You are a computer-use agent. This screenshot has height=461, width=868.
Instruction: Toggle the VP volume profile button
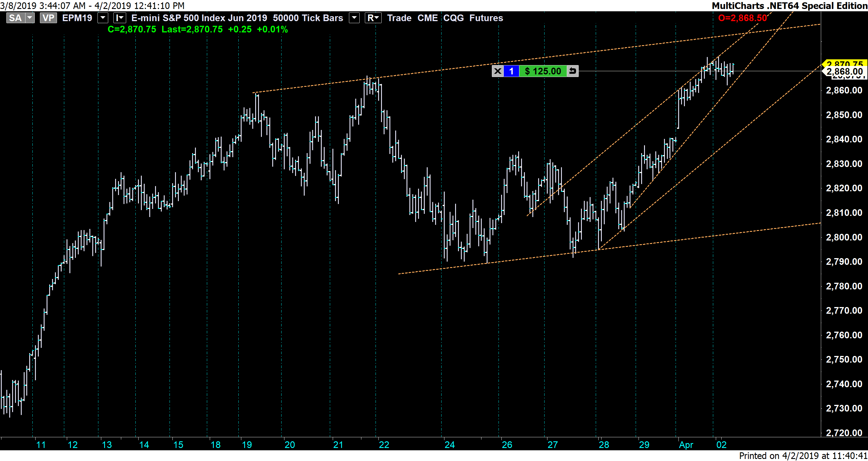pos(48,18)
